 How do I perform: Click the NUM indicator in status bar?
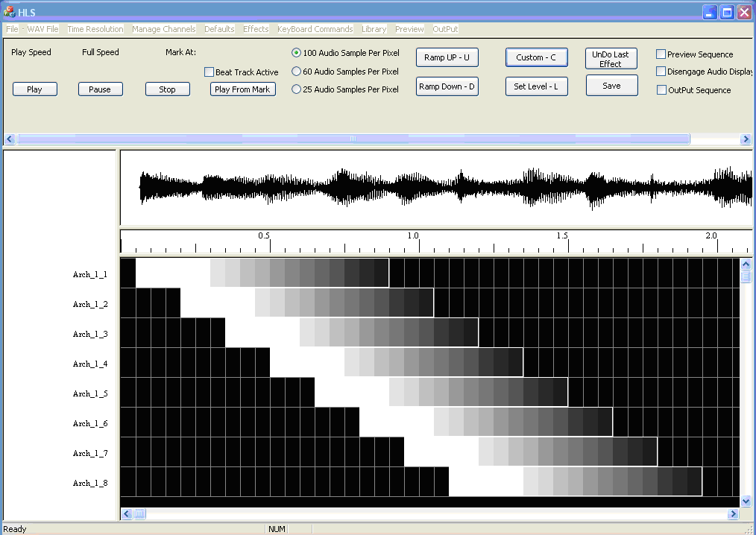tap(277, 529)
